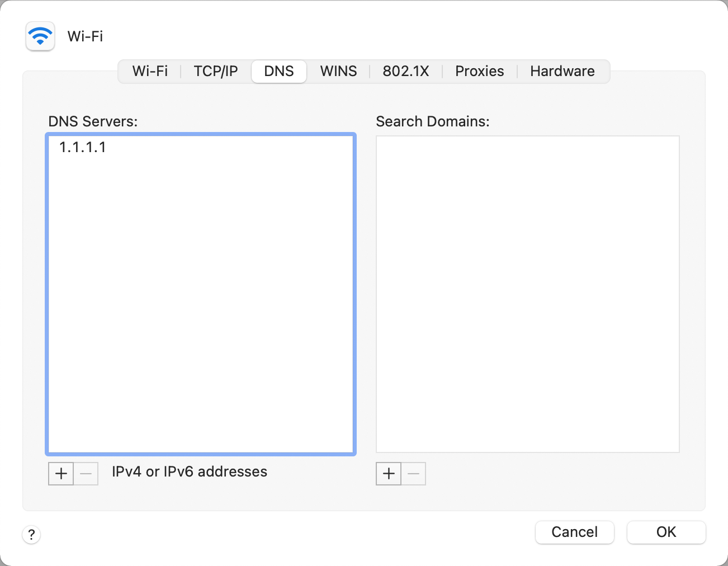This screenshot has height=566, width=728.
Task: Open the 802.1X tab
Action: tap(406, 72)
